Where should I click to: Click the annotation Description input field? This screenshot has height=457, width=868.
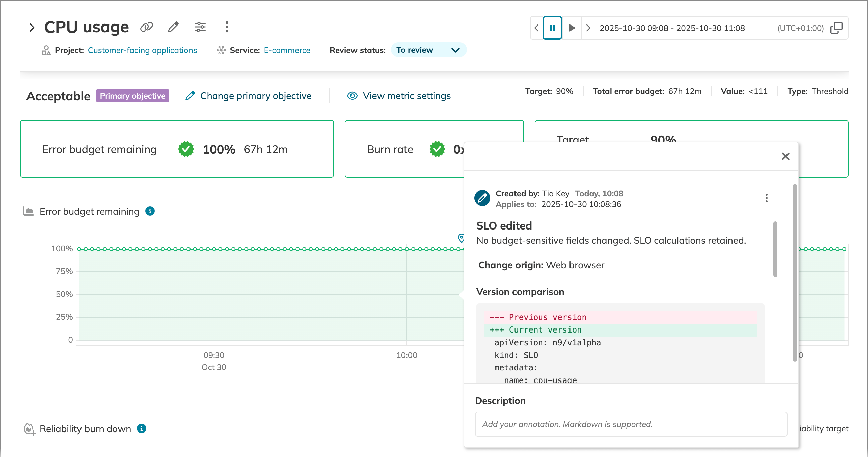(631, 424)
